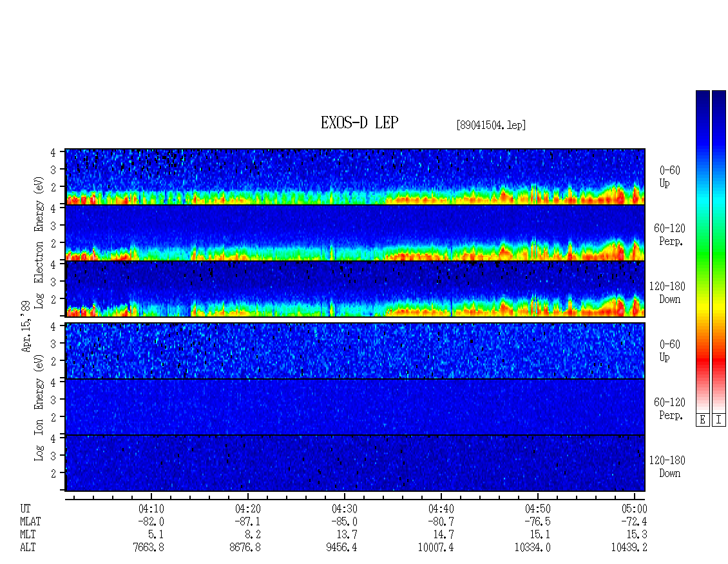
Task: Click the 04:10 UT time label
Action: pos(151,509)
